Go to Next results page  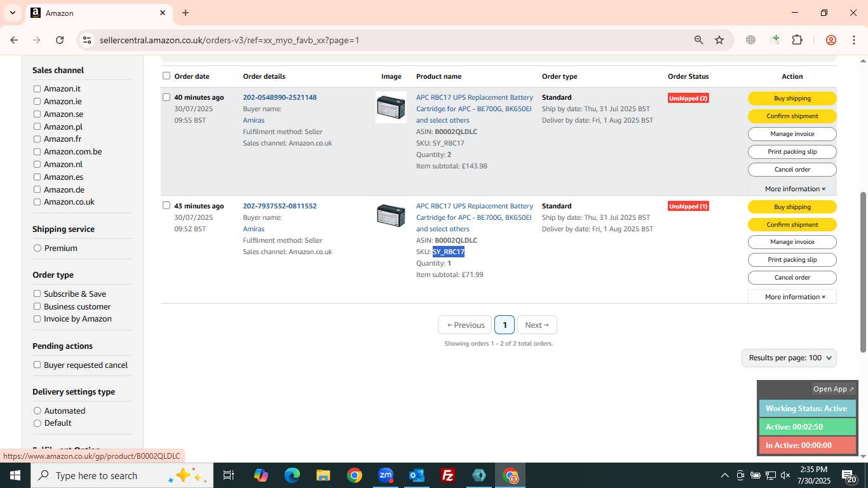[537, 325]
